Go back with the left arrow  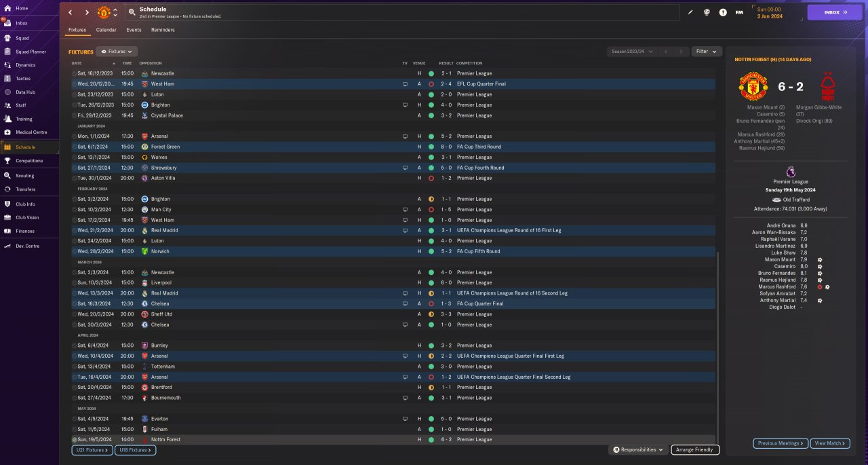(x=70, y=12)
